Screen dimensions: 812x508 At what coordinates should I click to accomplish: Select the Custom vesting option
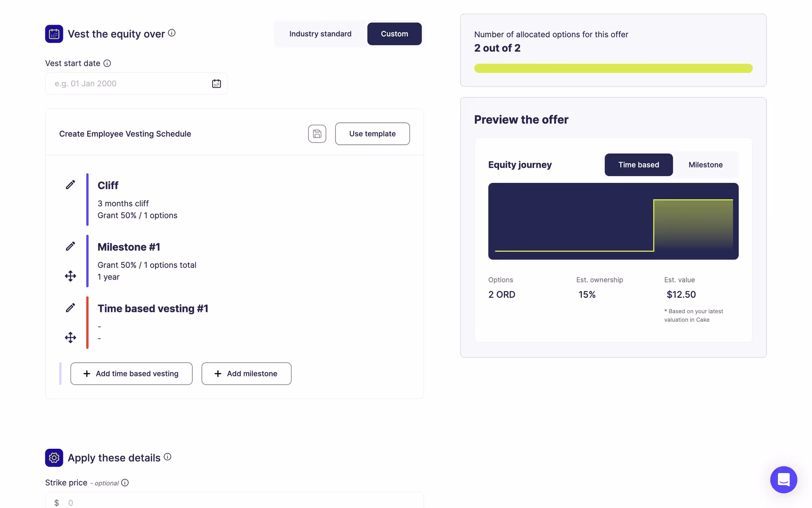click(x=394, y=34)
